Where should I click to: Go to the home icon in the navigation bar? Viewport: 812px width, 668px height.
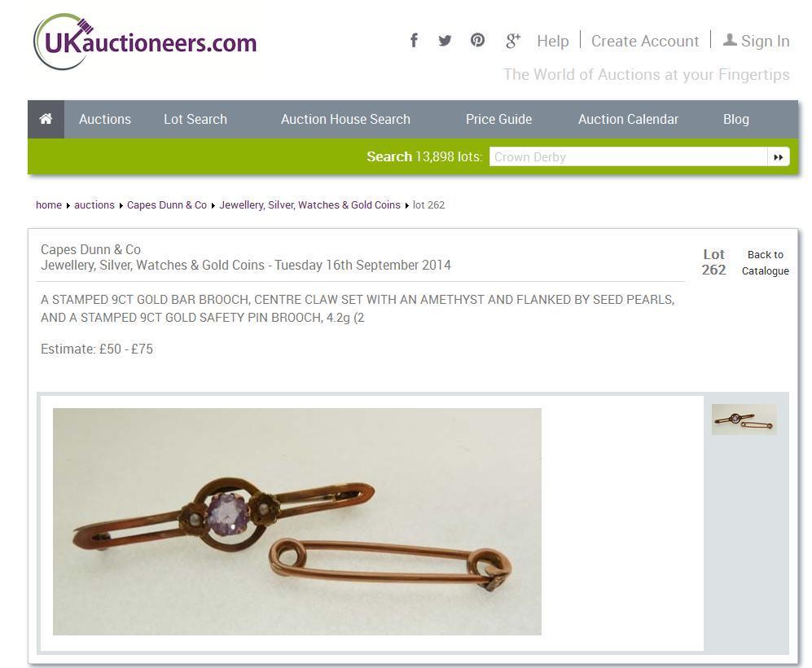[46, 119]
